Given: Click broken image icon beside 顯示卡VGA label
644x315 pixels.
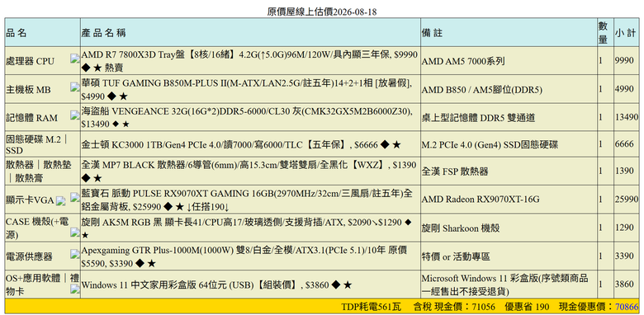Looking at the screenshot, I should click(x=61, y=200).
